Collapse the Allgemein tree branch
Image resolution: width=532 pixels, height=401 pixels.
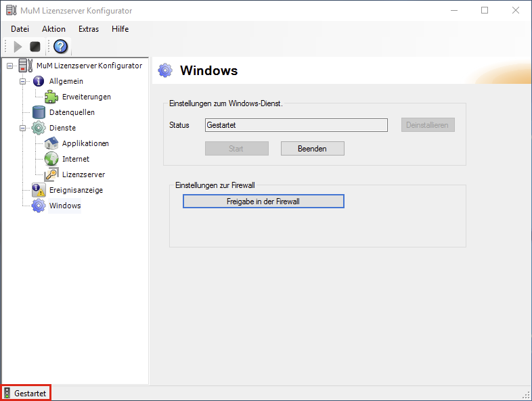pos(22,81)
